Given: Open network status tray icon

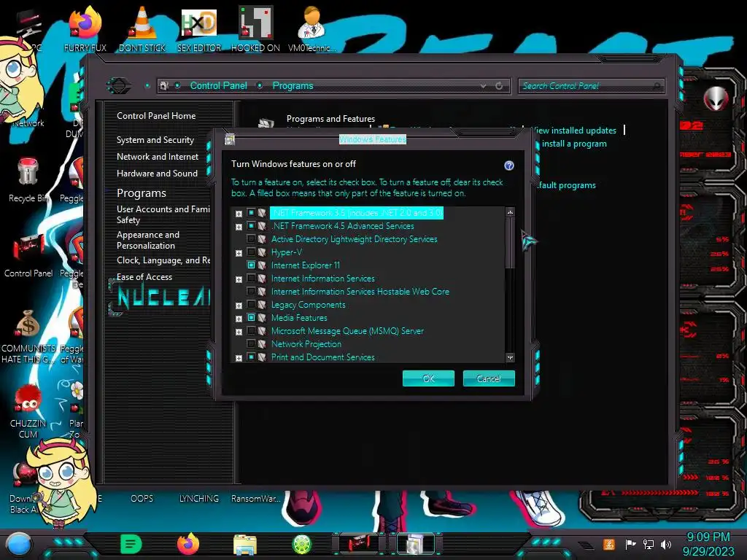Looking at the screenshot, I should pyautogui.click(x=649, y=544).
